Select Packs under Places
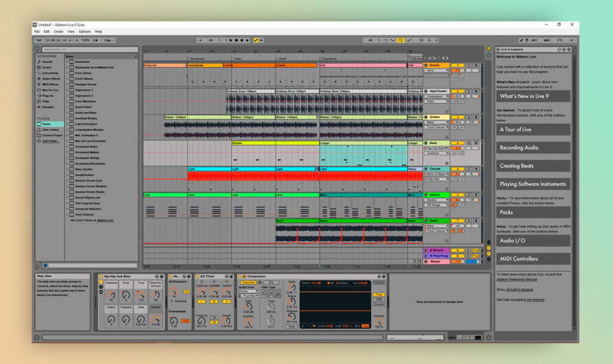Viewport: 613px width, 364px height. pyautogui.click(x=49, y=124)
